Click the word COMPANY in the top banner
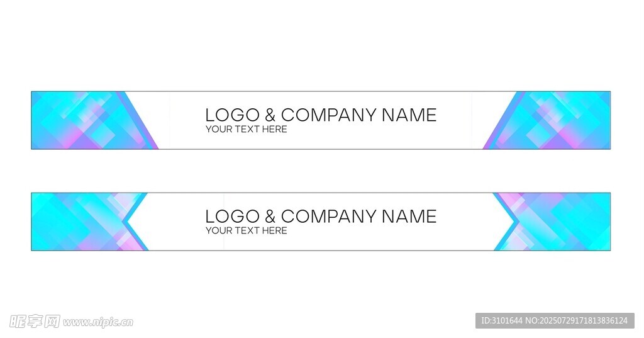This screenshot has width=644, height=338. tap(328, 115)
